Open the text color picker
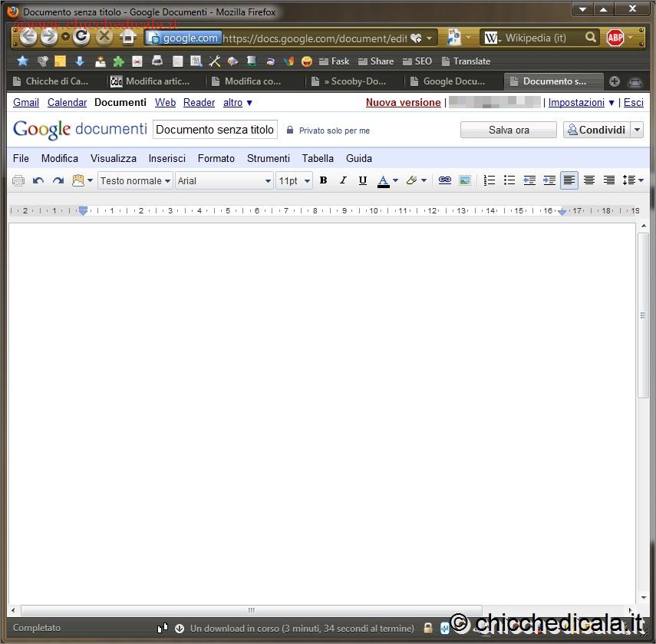 tap(387, 180)
